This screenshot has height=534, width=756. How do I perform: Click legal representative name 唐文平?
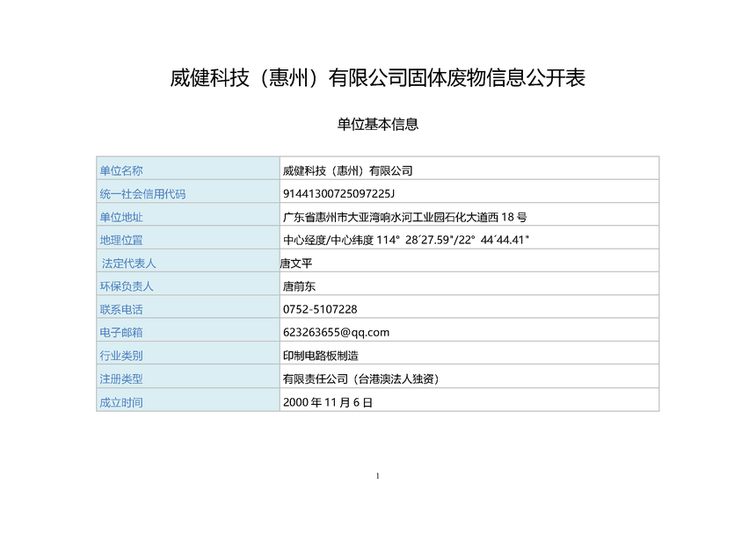click(x=296, y=263)
